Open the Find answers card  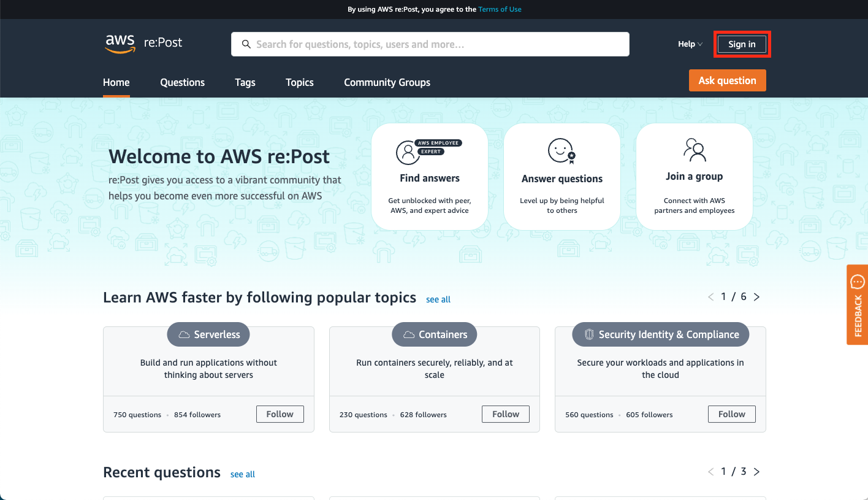coord(430,177)
